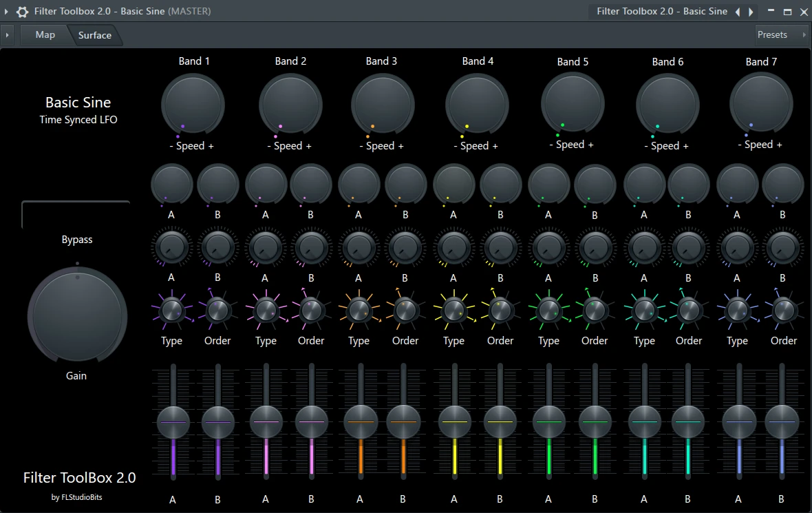Image resolution: width=812 pixels, height=513 pixels.
Task: Click Band 7 small ringed knob A
Action: tap(738, 248)
